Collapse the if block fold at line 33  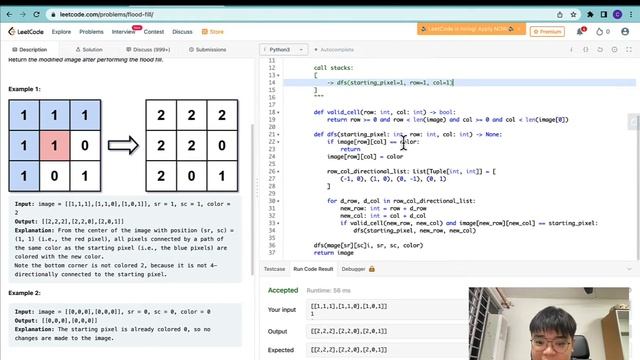(278, 223)
